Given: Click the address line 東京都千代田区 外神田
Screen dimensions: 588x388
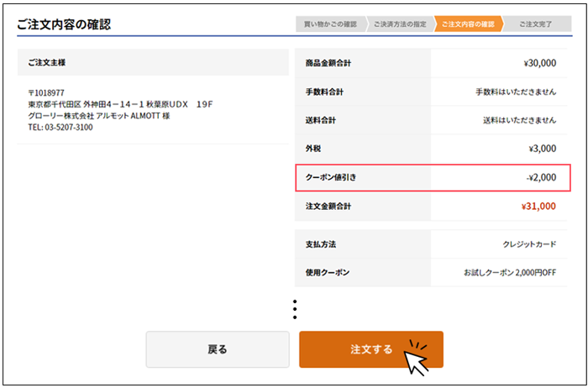Looking at the screenshot, I should pos(120,104).
